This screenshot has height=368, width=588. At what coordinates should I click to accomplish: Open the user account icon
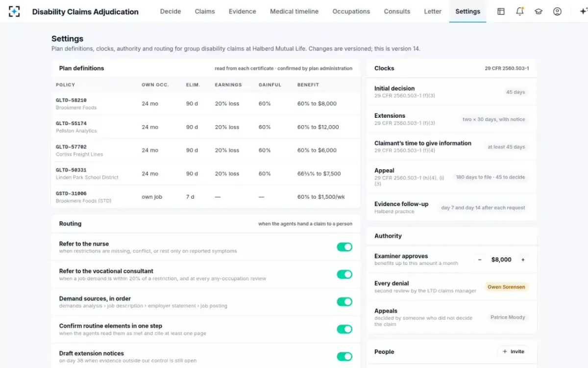557,11
